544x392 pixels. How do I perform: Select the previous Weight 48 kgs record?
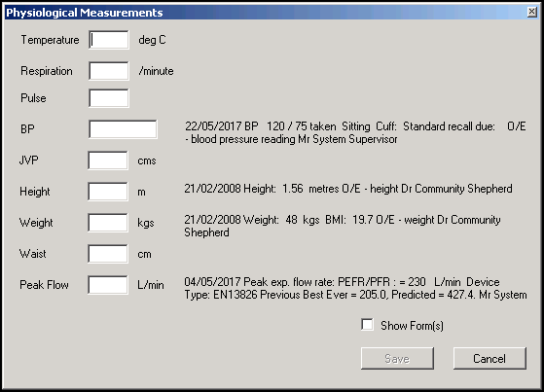pyautogui.click(x=343, y=226)
